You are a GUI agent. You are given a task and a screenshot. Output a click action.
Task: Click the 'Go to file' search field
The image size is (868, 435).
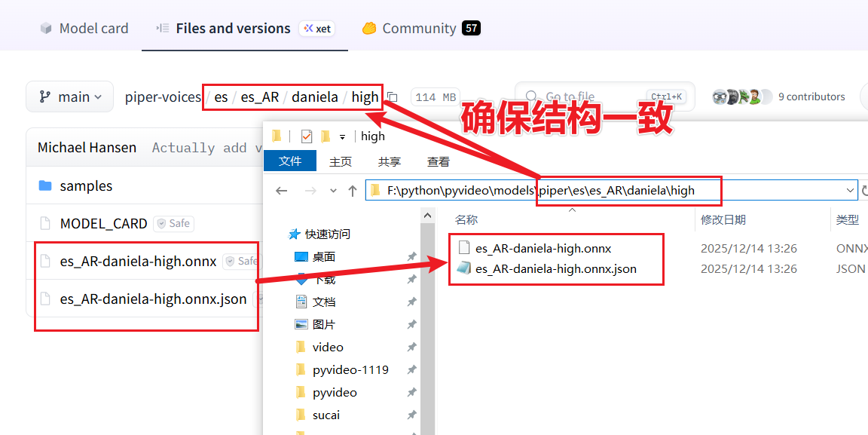tap(580, 96)
